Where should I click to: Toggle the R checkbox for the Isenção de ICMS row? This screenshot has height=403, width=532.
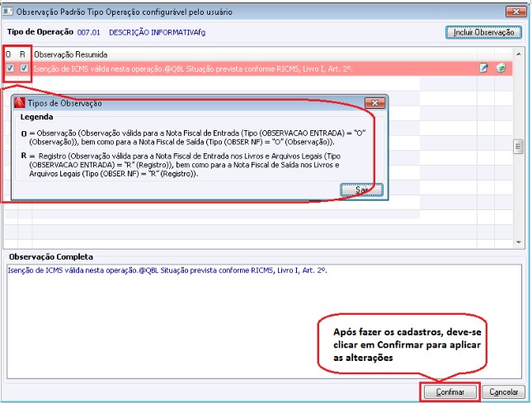tap(24, 68)
